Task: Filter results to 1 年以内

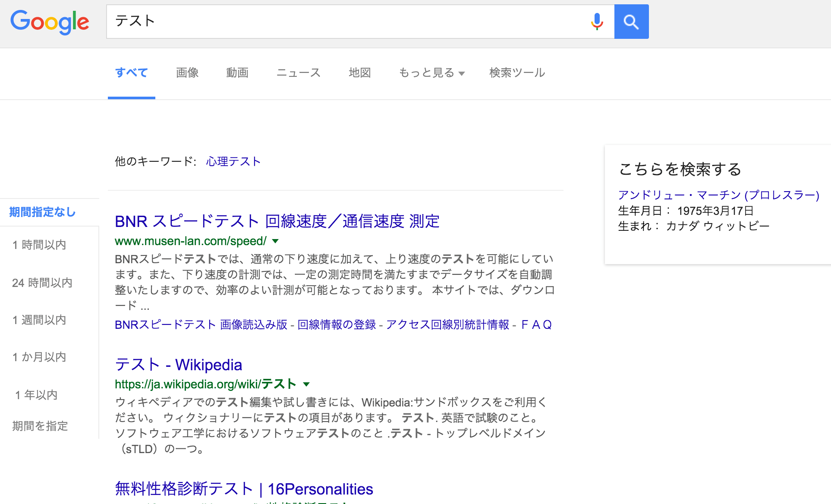Action: click(36, 394)
